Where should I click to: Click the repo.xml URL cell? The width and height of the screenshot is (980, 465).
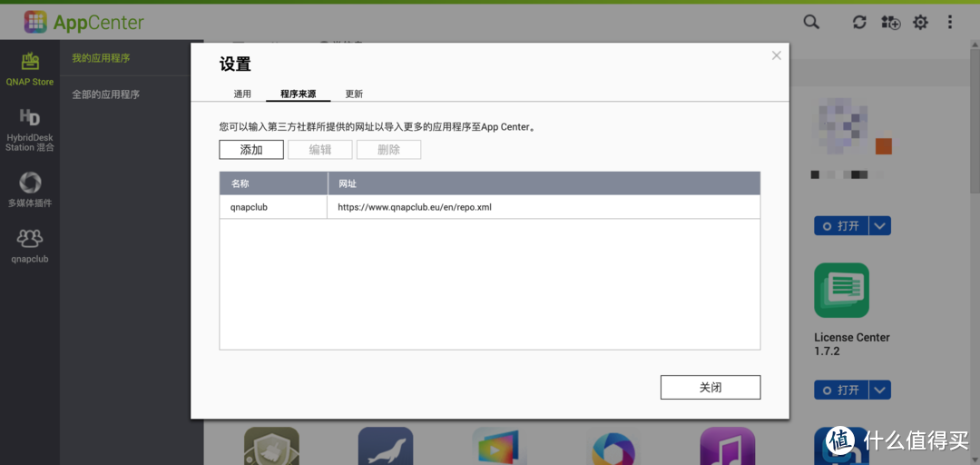click(544, 206)
